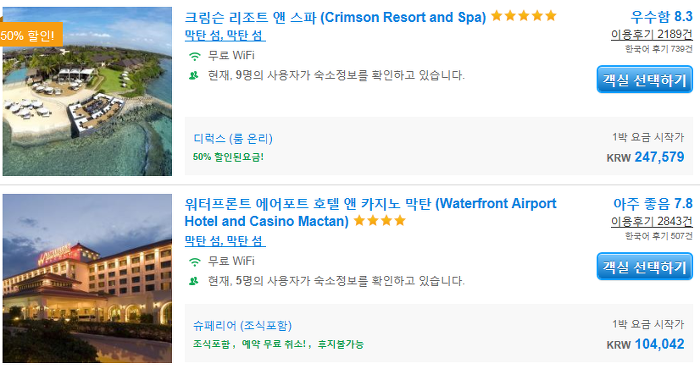Select the 디럭스 (룸 온리) room type

tap(233, 139)
